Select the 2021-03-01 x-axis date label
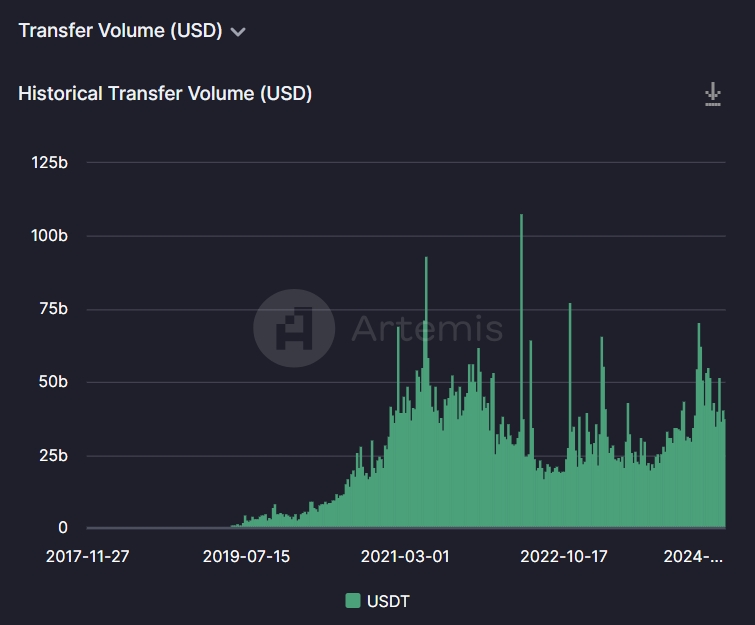The image size is (755, 625). pyautogui.click(x=405, y=557)
